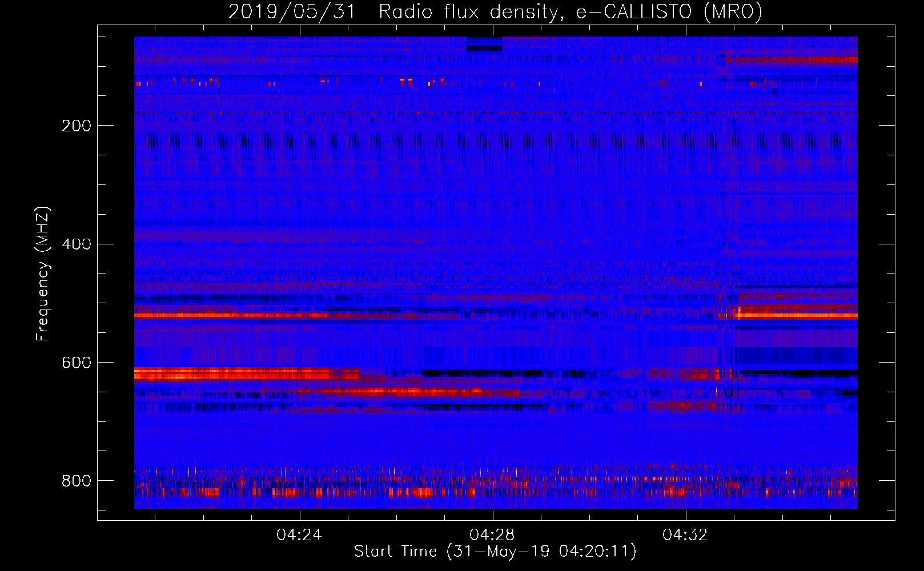924x571 pixels.
Task: Click the 400 frequency tick label
Action: point(77,244)
